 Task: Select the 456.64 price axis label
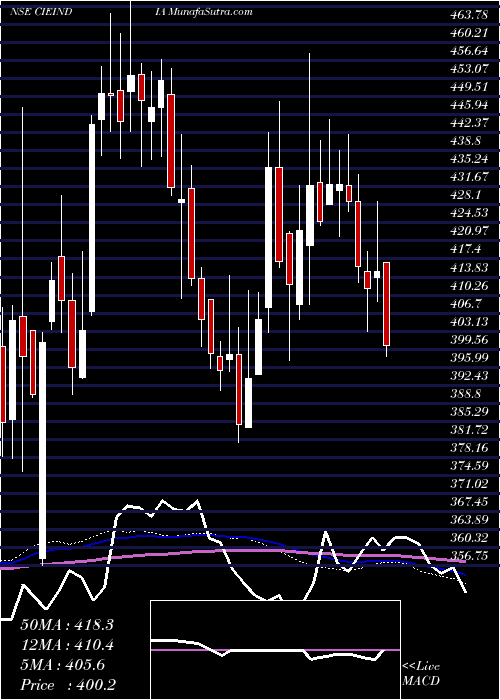[468, 51]
